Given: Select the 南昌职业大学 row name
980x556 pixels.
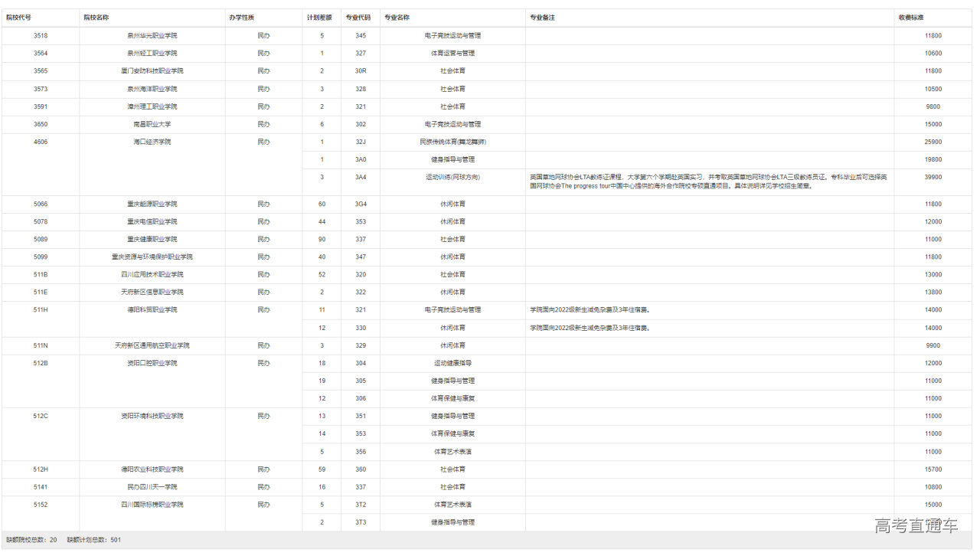Looking at the screenshot, I should click(x=152, y=124).
